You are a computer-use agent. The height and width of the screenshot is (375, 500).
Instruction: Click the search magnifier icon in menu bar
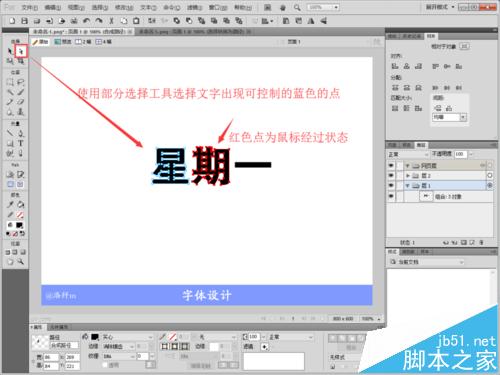click(x=297, y=7)
